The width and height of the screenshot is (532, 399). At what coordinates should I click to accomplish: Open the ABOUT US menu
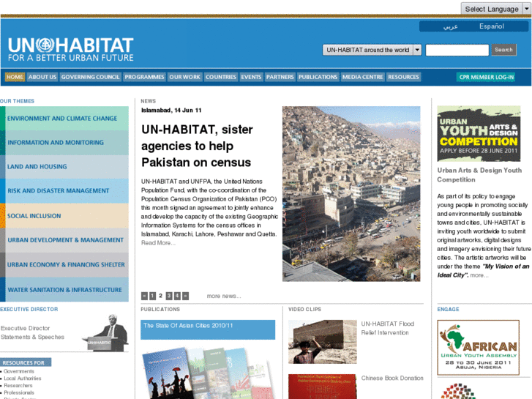[x=42, y=77]
